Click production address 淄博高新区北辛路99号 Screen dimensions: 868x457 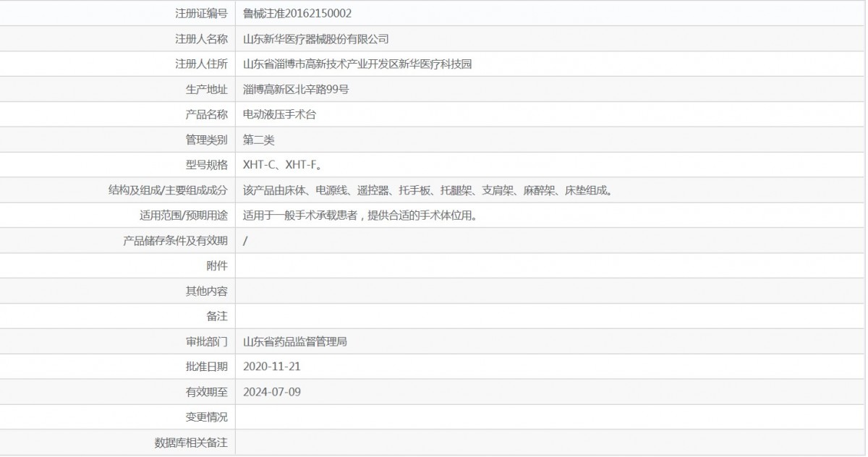point(297,89)
